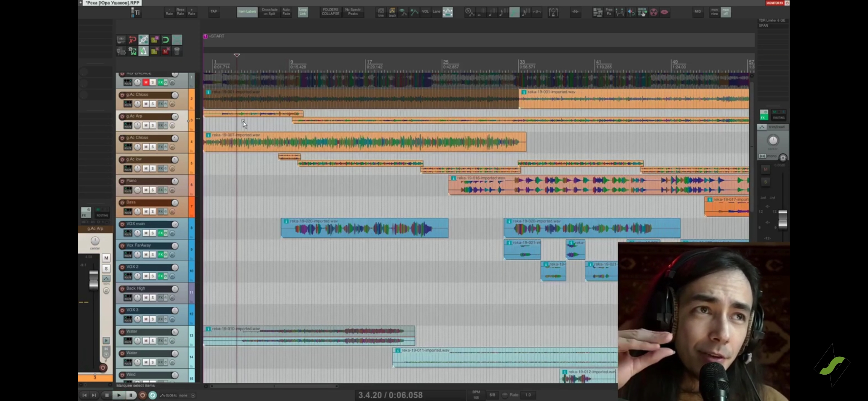Arm recording on the Bass track
The height and width of the screenshot is (401, 868).
122,203
